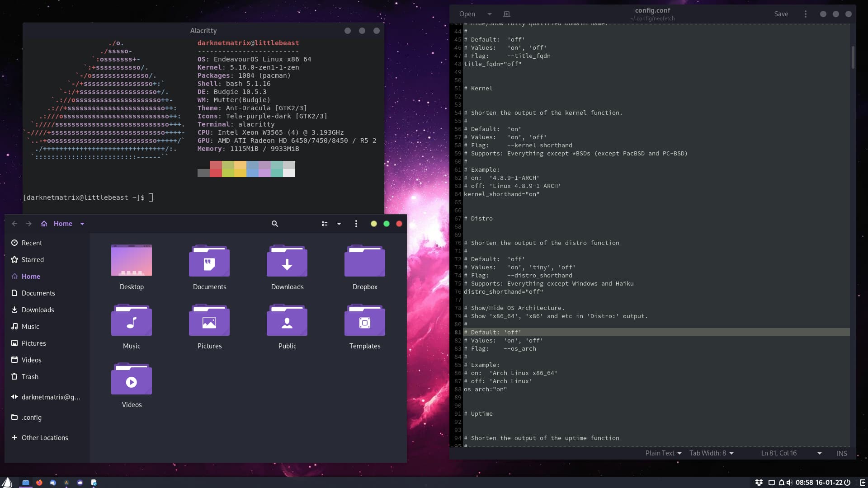Viewport: 868px width, 488px height.
Task: Click the search icon in file manager
Action: point(274,224)
